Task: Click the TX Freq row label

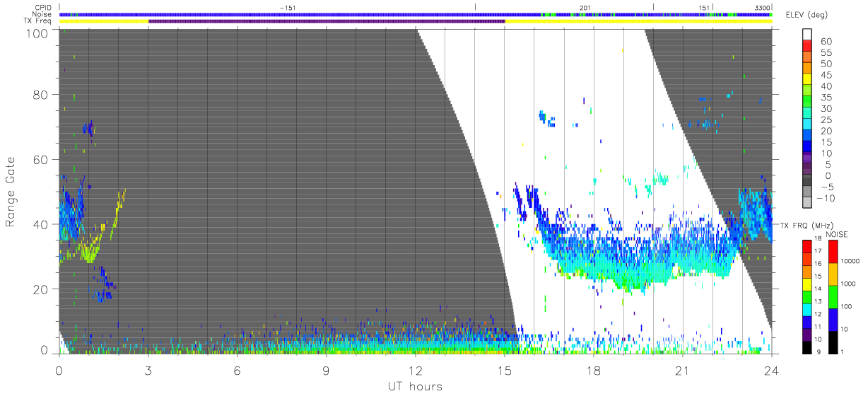Action: (x=39, y=21)
